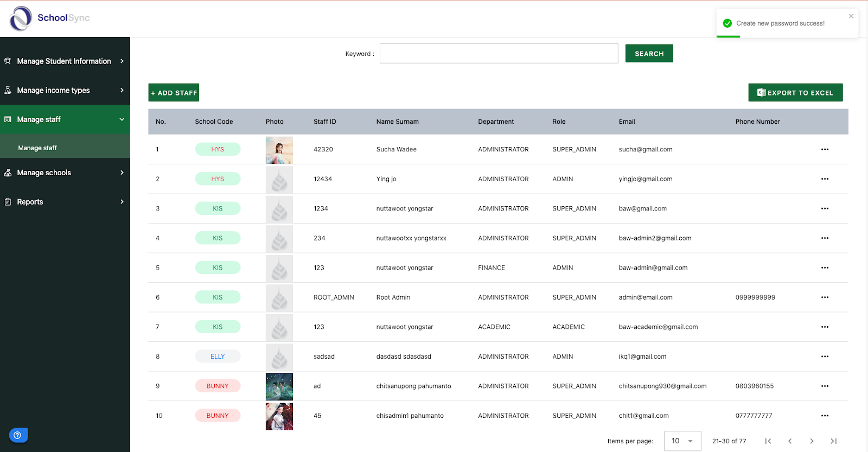Click chitsanupong pahumanto's profile photo
The width and height of the screenshot is (868, 452).
click(279, 387)
